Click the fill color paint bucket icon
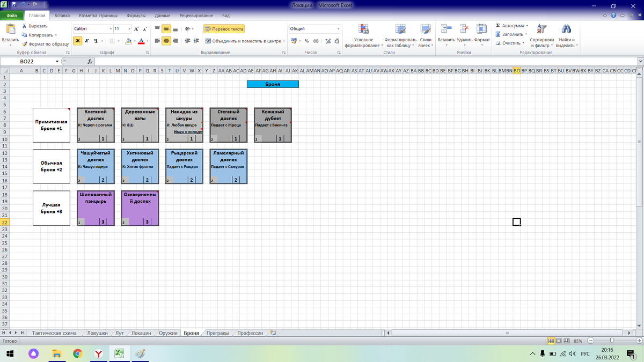Screen dimensions: 644x362 pos(128,41)
